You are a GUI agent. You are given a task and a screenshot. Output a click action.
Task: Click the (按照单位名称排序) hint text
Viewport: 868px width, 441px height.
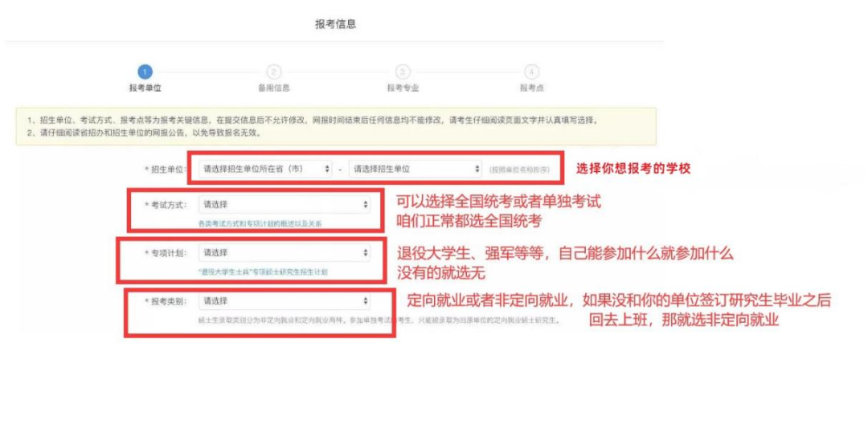pos(518,170)
